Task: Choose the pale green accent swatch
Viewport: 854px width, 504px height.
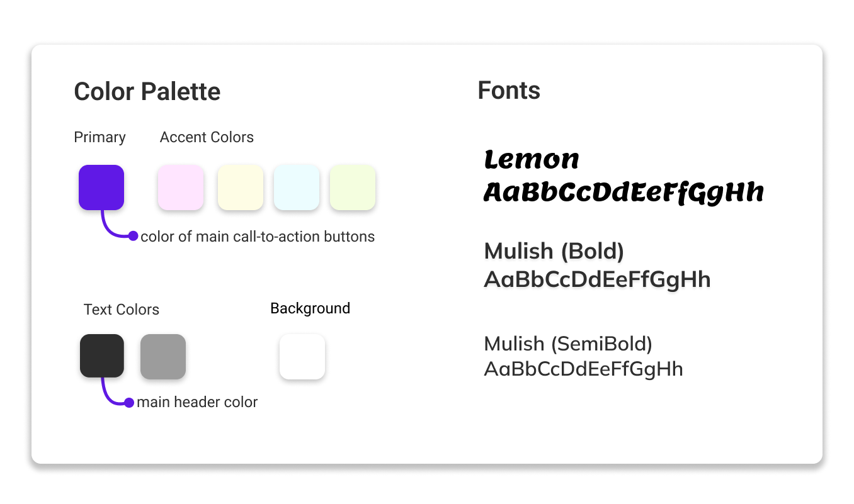Action: (353, 188)
